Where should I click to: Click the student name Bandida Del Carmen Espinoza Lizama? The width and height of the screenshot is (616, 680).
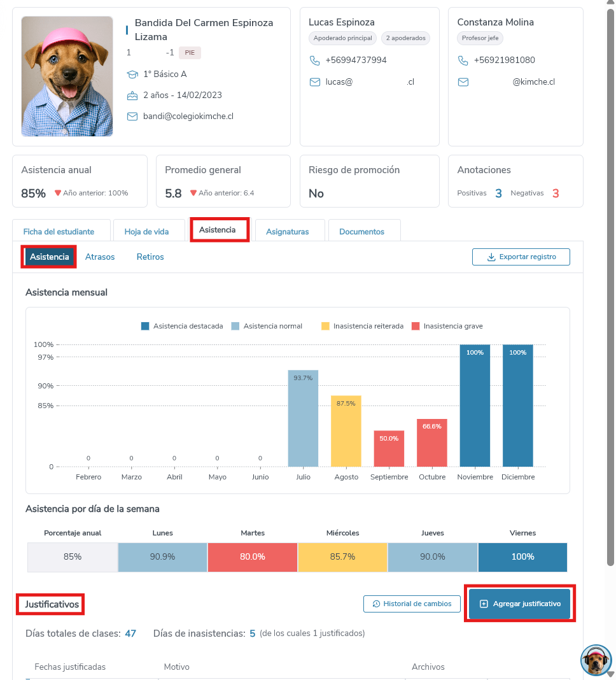(204, 29)
